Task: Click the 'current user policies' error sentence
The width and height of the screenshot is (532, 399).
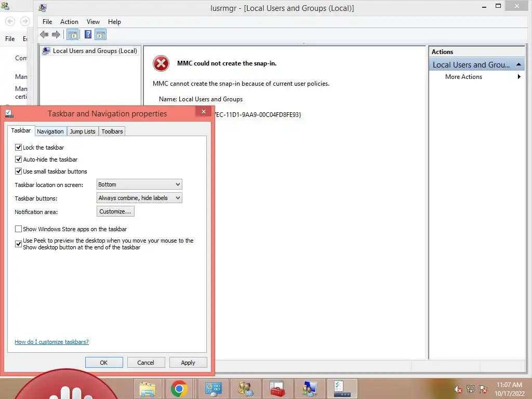Action: click(x=241, y=84)
